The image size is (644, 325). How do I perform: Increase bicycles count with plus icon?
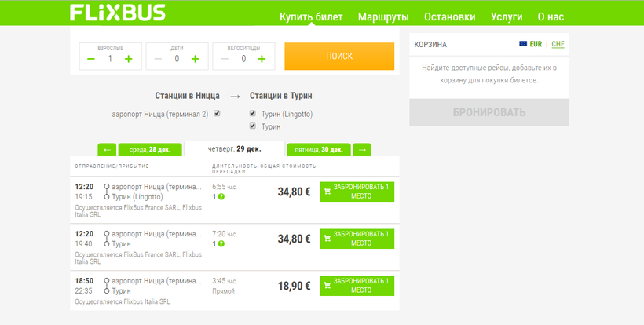tap(262, 59)
